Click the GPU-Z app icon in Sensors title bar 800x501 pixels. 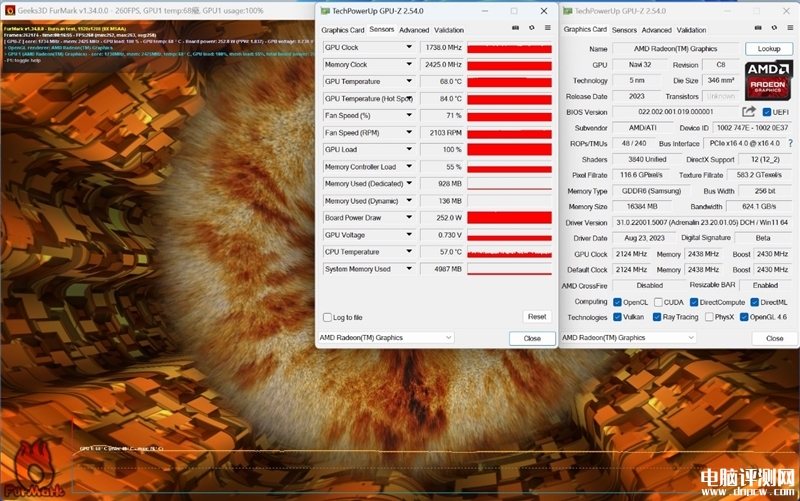coord(325,11)
